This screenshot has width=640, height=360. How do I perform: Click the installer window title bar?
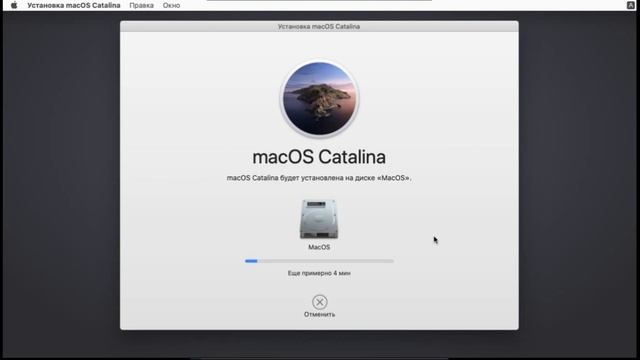click(319, 27)
